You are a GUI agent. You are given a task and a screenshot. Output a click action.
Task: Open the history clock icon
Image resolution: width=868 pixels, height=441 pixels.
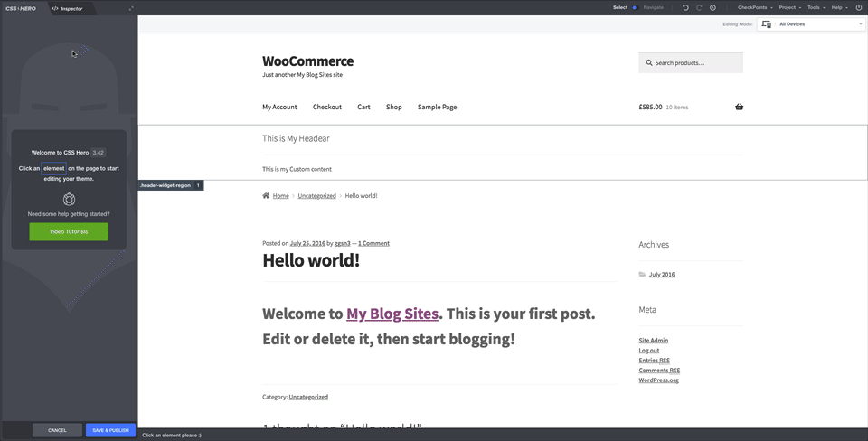coord(713,8)
